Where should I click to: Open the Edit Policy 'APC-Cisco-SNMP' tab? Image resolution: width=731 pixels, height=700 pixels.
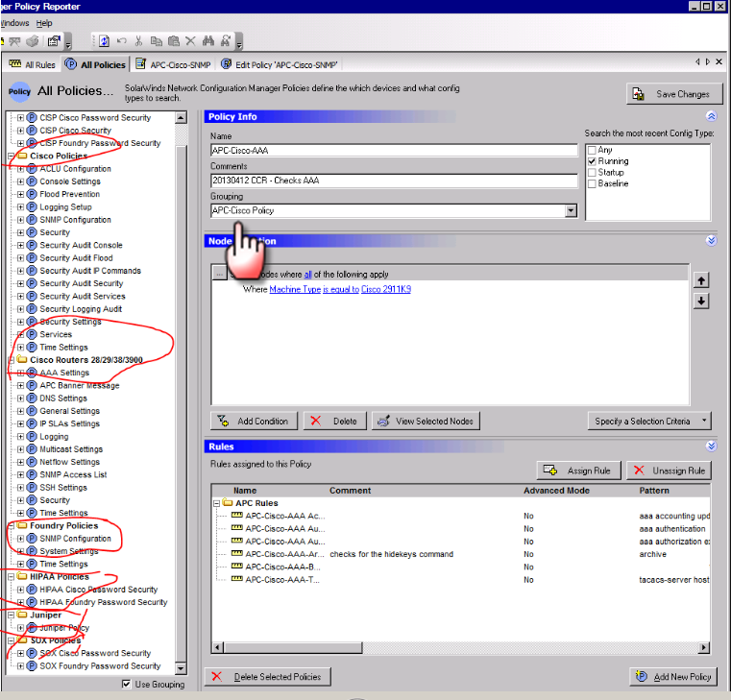279,64
